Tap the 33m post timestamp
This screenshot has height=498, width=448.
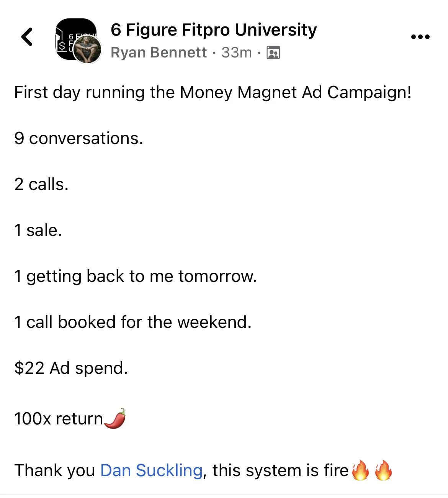click(x=237, y=52)
